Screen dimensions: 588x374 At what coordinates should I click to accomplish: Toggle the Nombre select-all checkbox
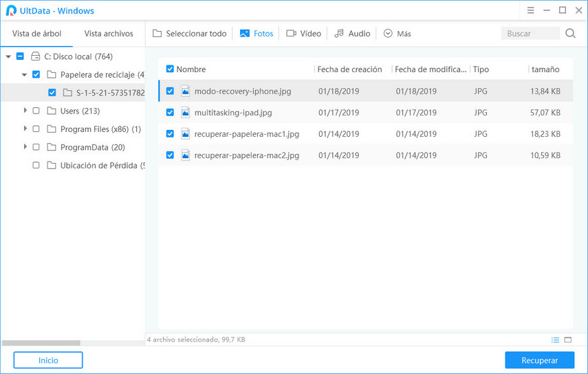click(x=170, y=69)
